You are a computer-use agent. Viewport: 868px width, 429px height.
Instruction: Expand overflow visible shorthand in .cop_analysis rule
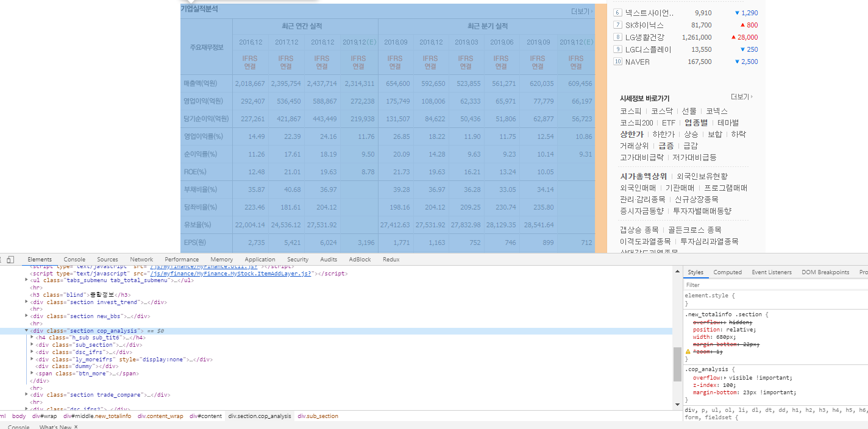click(725, 378)
